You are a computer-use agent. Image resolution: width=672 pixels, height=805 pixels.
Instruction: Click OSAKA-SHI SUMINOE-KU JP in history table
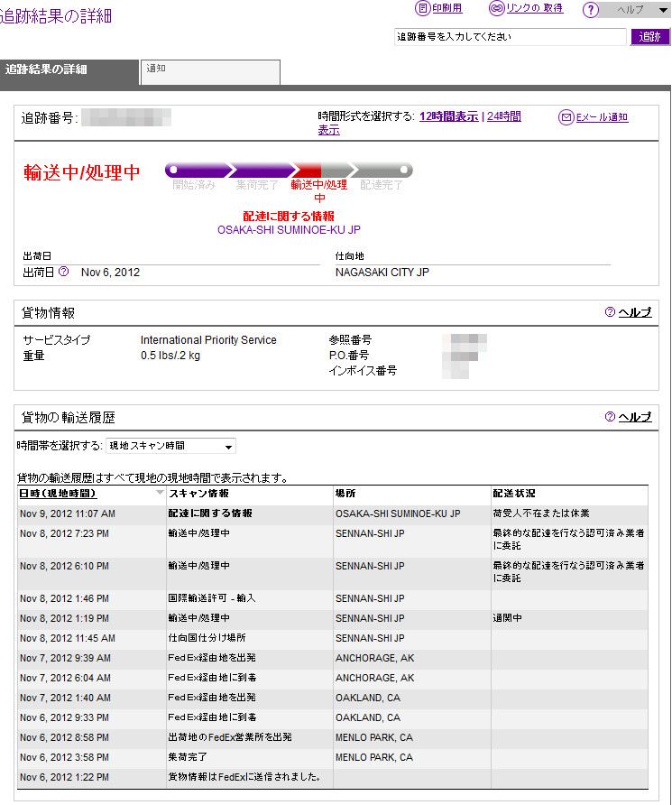[x=398, y=514]
